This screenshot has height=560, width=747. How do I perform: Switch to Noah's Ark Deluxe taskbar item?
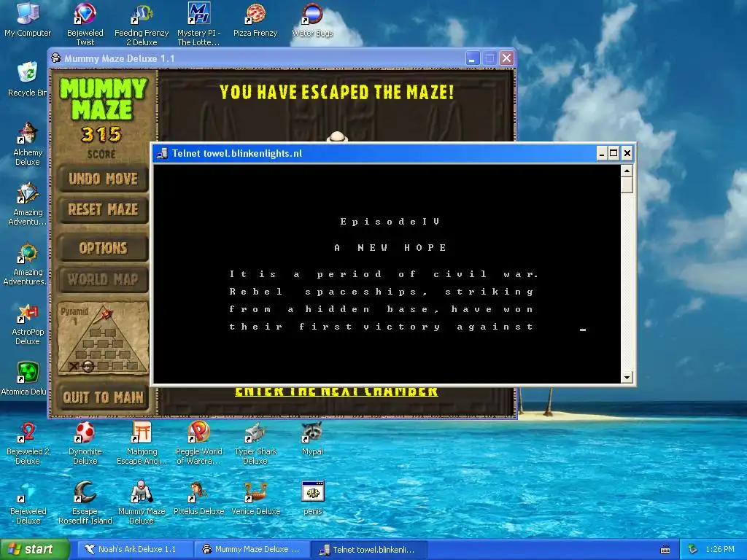point(136,549)
